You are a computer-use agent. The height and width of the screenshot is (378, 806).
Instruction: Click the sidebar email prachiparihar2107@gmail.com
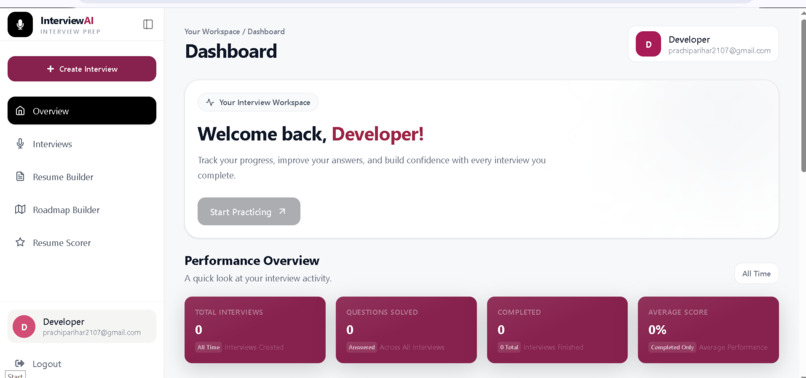91,333
